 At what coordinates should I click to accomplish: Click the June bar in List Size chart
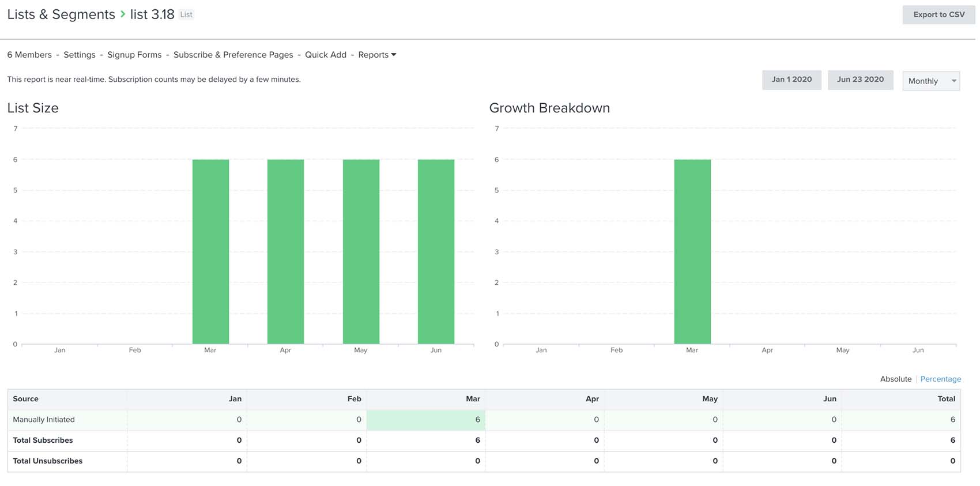436,251
